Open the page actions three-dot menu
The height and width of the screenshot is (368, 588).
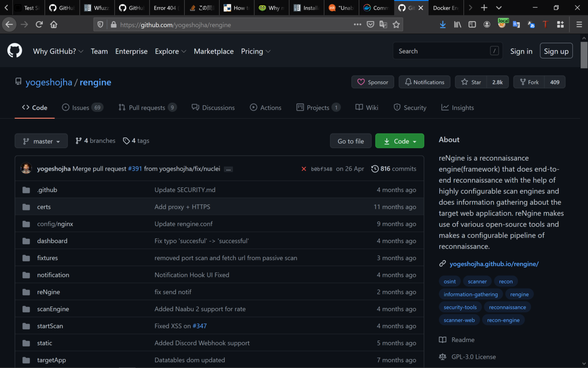click(x=358, y=25)
